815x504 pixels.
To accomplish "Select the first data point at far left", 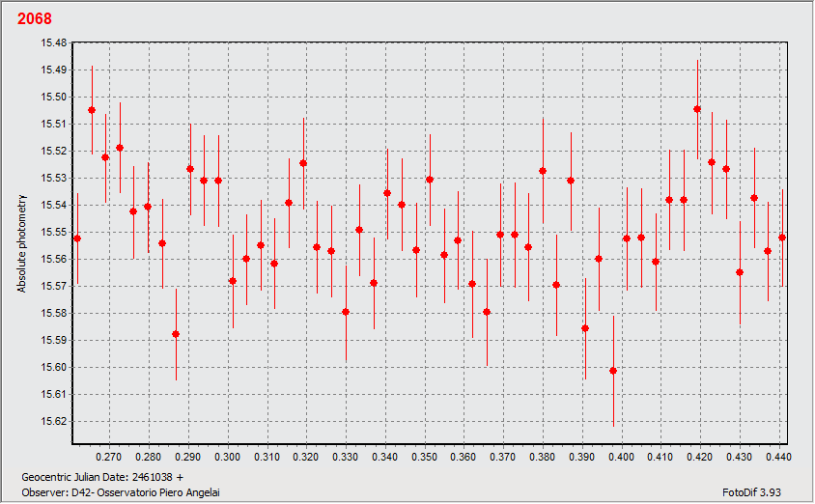I will tap(77, 238).
